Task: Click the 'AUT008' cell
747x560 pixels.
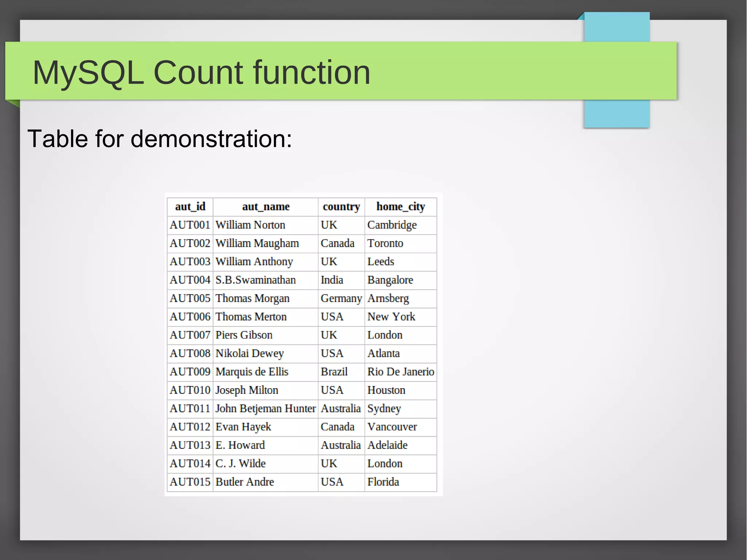Action: (x=190, y=354)
